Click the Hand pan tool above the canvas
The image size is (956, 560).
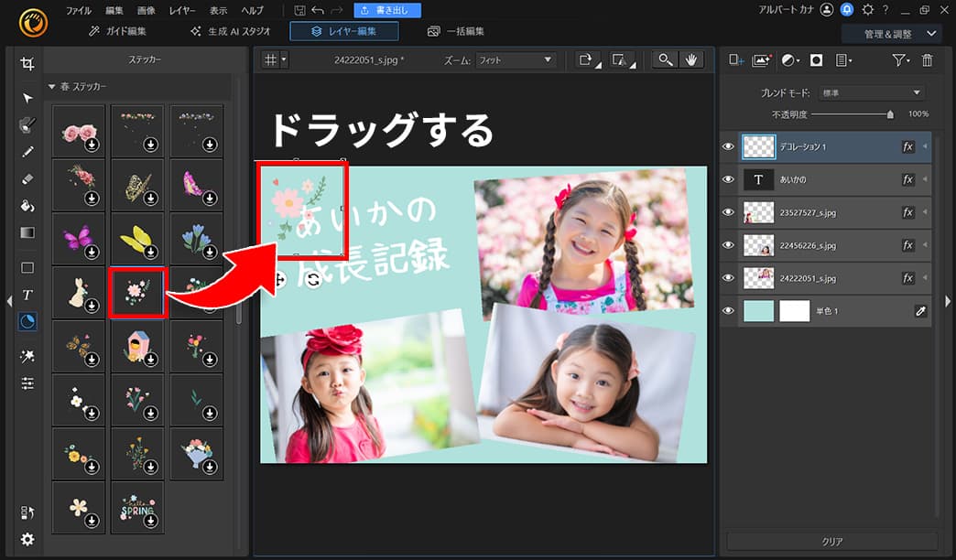(x=690, y=60)
